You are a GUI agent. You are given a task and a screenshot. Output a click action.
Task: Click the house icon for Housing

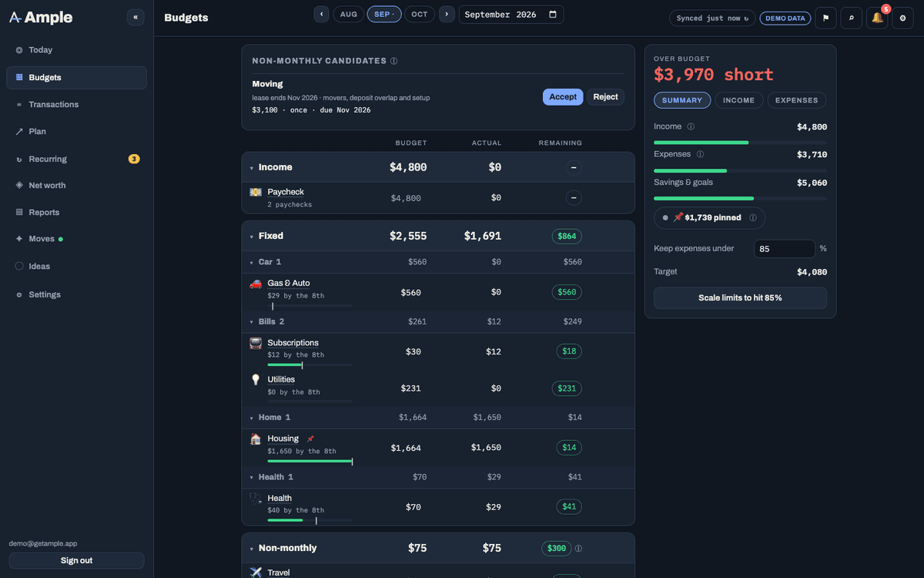[256, 439]
